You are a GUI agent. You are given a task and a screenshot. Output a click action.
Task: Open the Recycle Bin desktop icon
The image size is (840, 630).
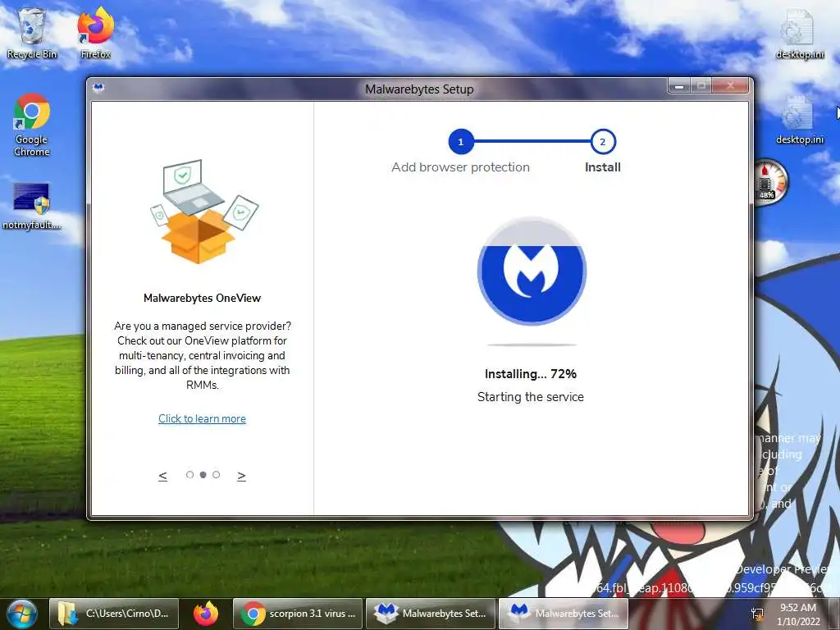(x=32, y=33)
